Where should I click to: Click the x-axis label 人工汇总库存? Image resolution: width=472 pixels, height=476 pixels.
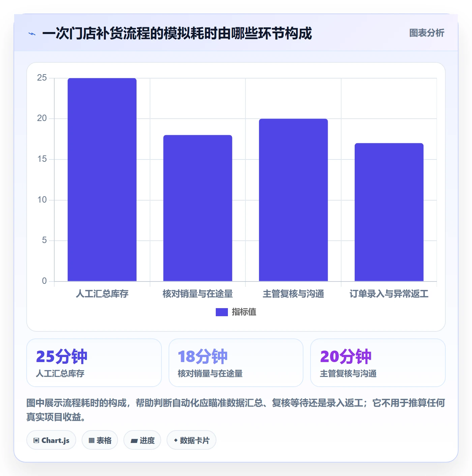[102, 294]
